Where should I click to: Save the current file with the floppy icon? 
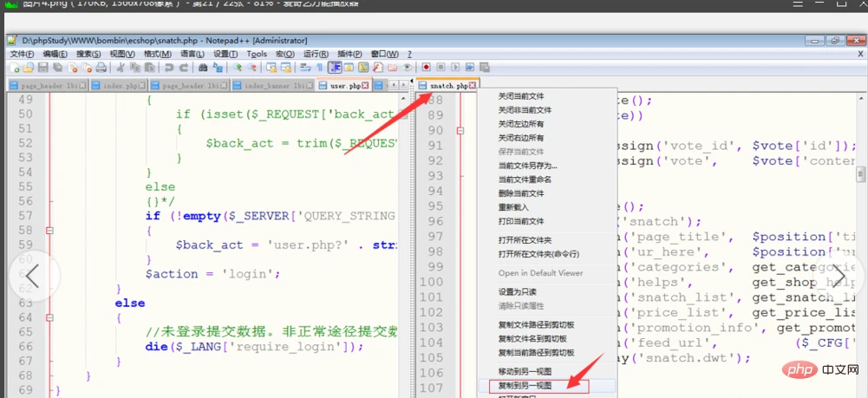click(43, 68)
